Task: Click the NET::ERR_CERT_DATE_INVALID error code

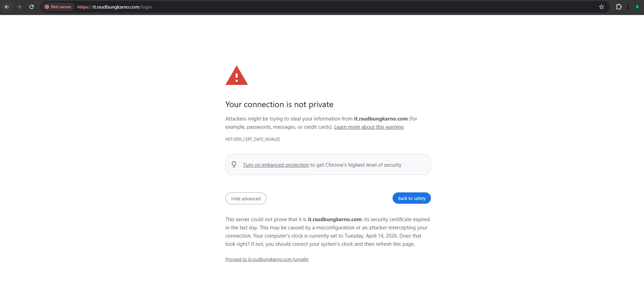Action: (x=253, y=139)
